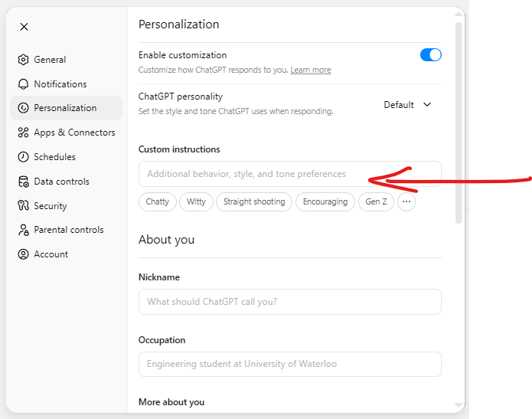Click the Occupation input field
The height and width of the screenshot is (419, 532).
289,364
